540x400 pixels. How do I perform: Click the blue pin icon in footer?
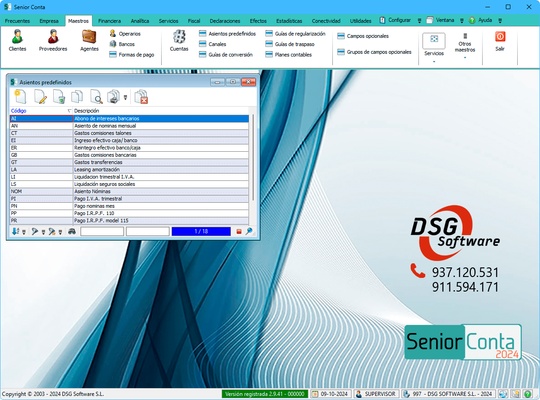(x=249, y=232)
